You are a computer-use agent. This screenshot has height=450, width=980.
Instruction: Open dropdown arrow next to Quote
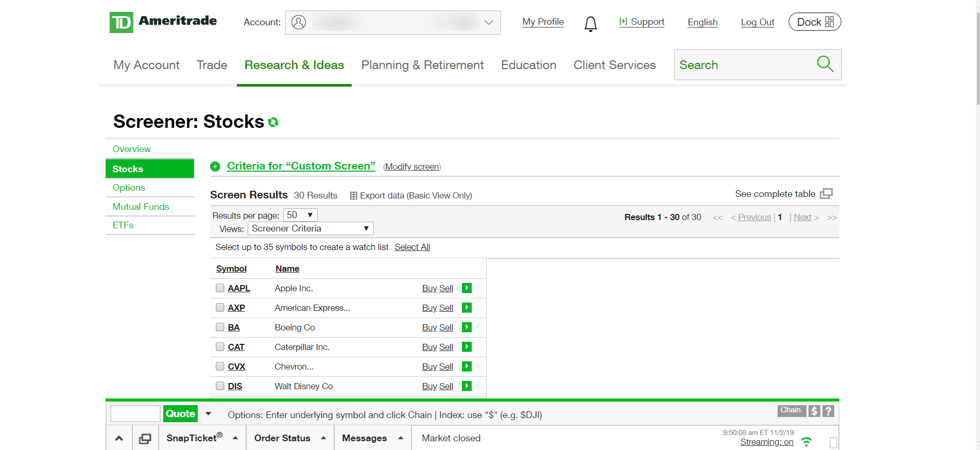tap(209, 413)
